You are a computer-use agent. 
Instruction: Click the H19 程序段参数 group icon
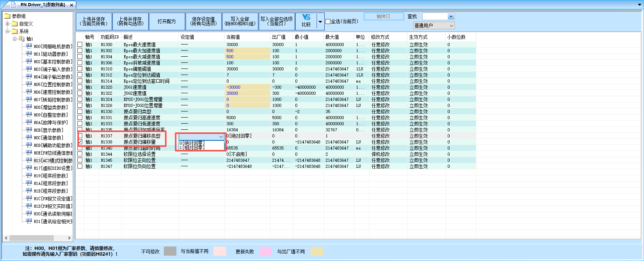coord(29,175)
